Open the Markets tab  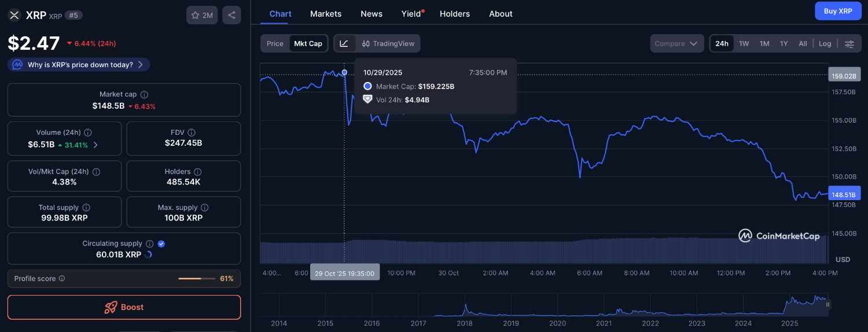pos(326,14)
